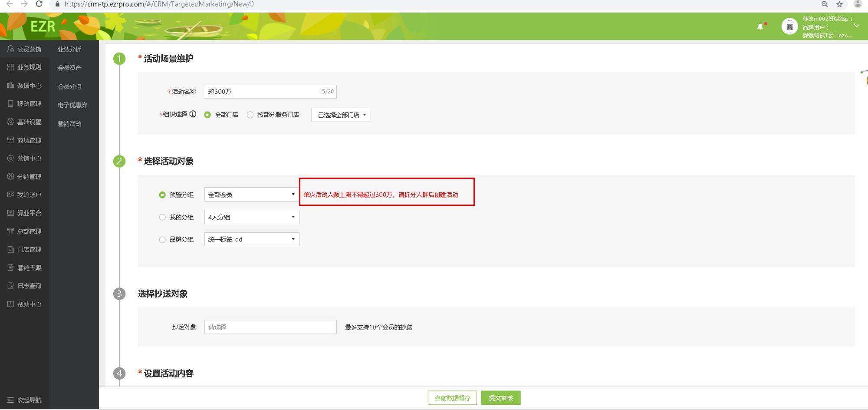Click the EZR logo
The image size is (868, 410).
click(x=43, y=26)
